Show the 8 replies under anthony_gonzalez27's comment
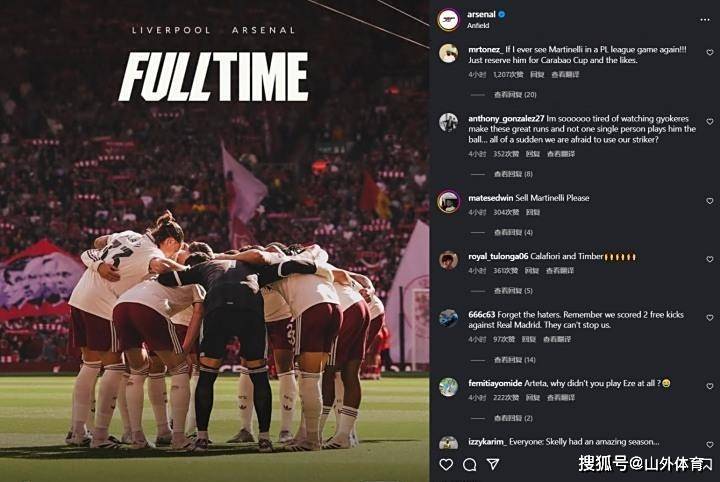Viewport: 720px width, 482px height. (x=513, y=174)
